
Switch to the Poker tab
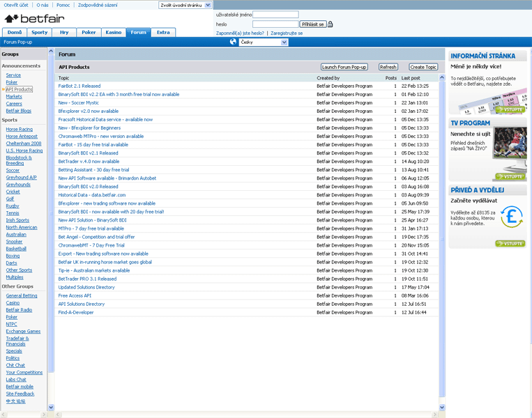(89, 32)
